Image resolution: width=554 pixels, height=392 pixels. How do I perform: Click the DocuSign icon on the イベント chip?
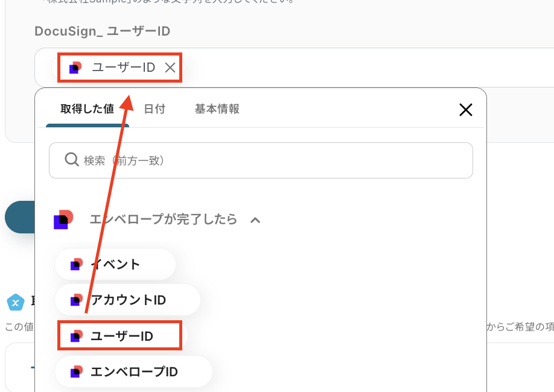click(x=77, y=264)
